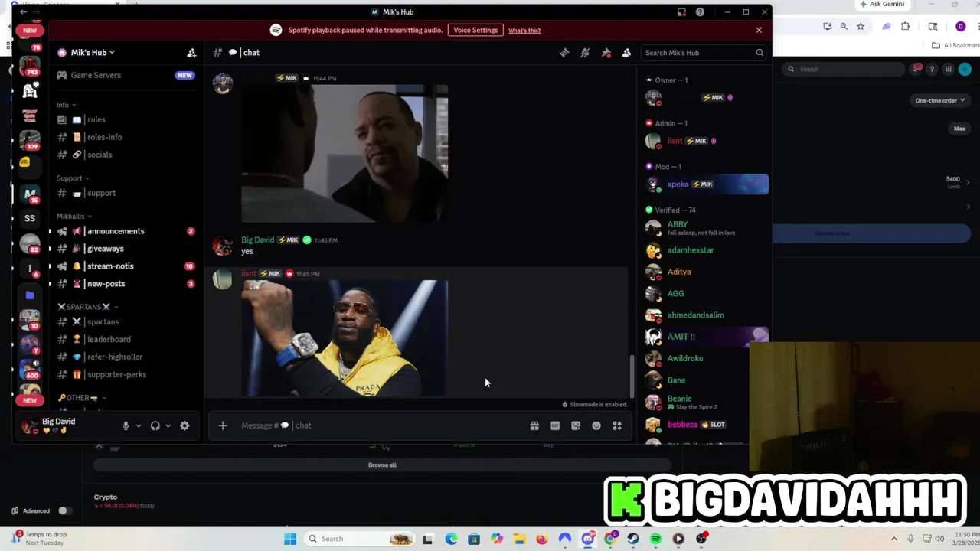
Task: Open the Mik's Hub server dropdown
Action: [91, 53]
